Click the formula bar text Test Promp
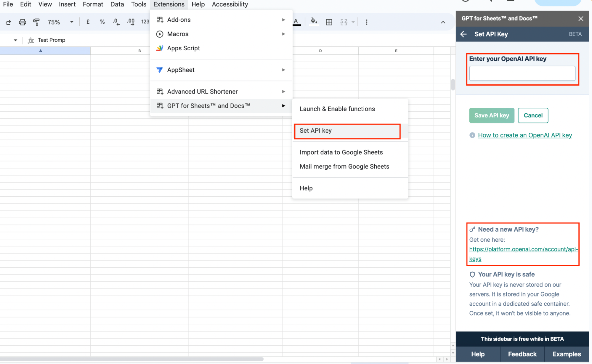The image size is (592, 364). pos(52,40)
